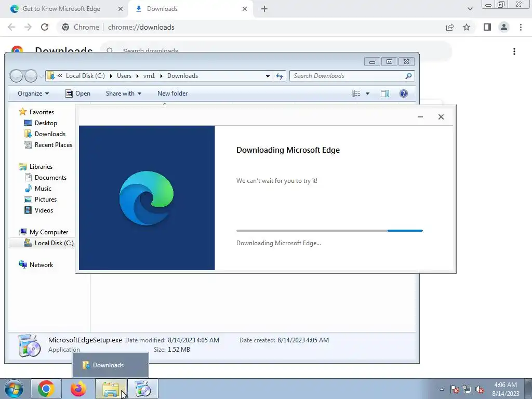Expand the vm1 breadcrumb arrow

(161, 76)
